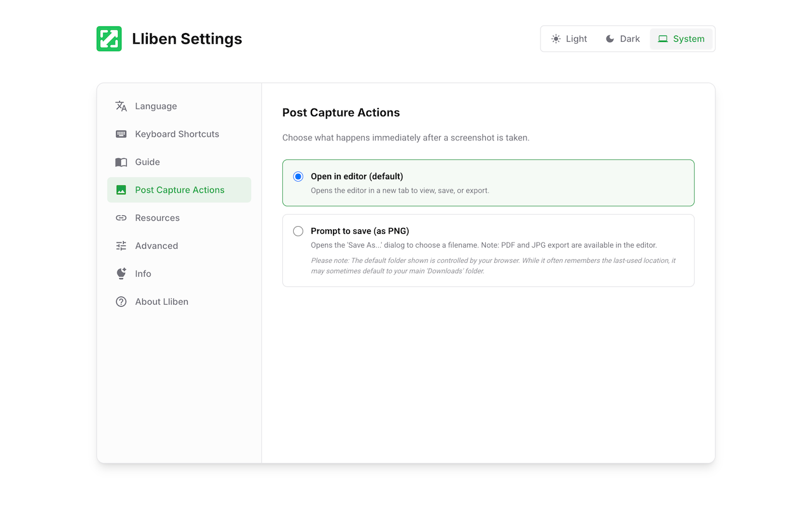
Task: Click the Resources link icon
Action: coord(121,218)
